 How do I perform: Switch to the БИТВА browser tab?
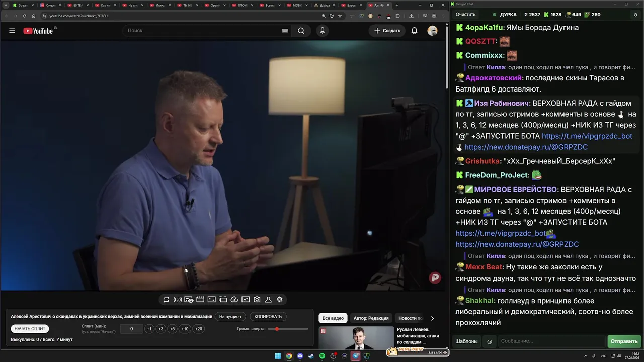pos(78,5)
